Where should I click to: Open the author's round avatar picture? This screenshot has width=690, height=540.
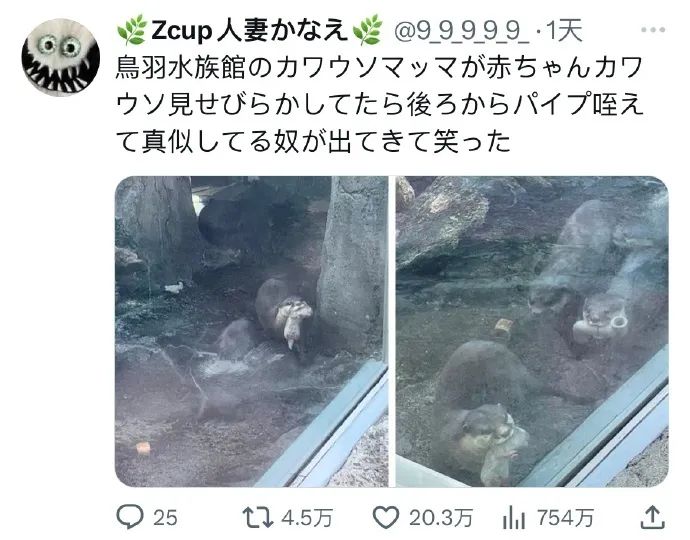tap(61, 57)
